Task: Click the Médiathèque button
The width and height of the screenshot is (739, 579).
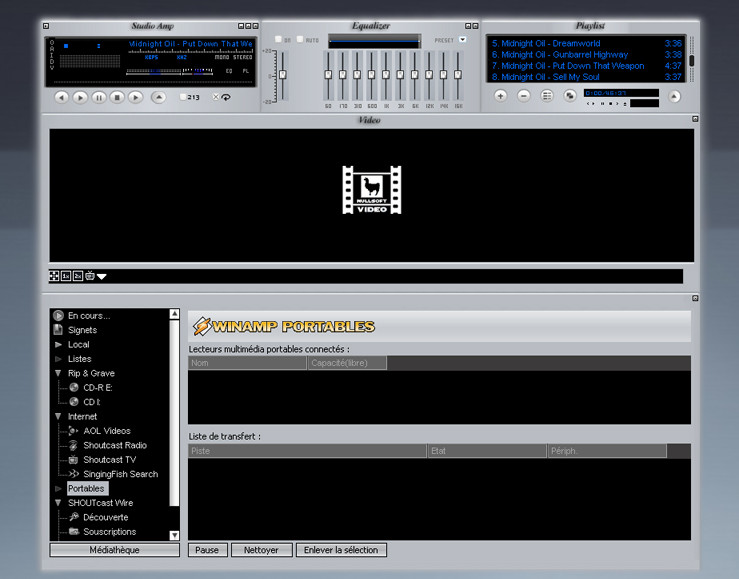Action: coord(115,550)
